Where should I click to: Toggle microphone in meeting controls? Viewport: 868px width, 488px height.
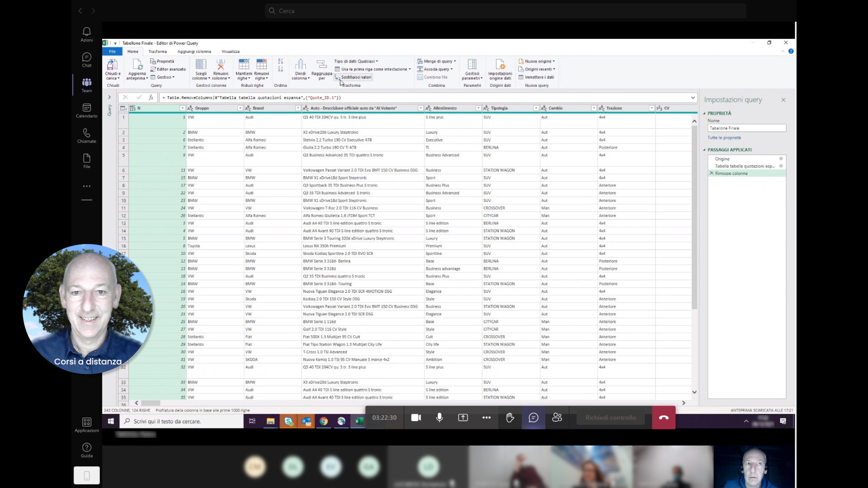pyautogui.click(x=439, y=418)
